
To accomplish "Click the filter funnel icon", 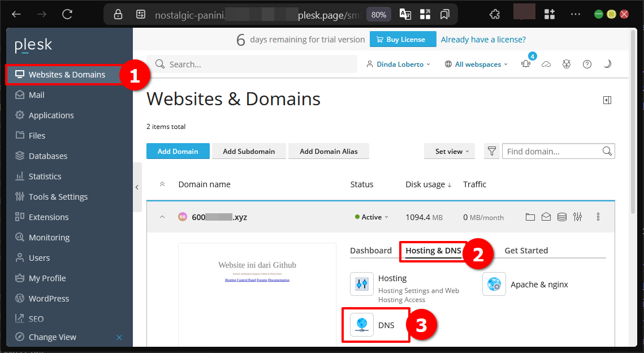I will pyautogui.click(x=491, y=151).
